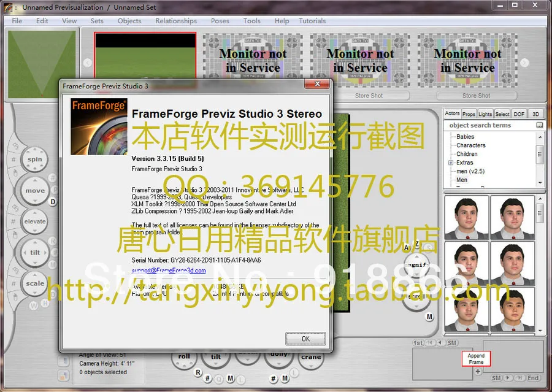The image size is (552, 392).
Task: Select the crane camera control
Action: pos(312,356)
